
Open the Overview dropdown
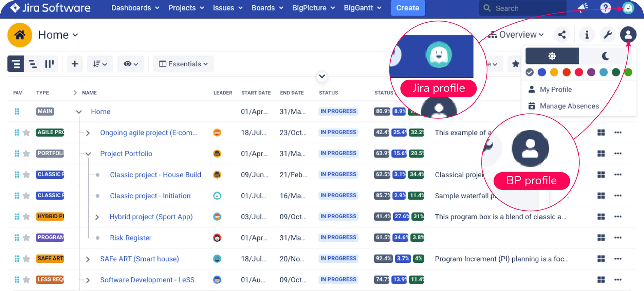(x=515, y=35)
